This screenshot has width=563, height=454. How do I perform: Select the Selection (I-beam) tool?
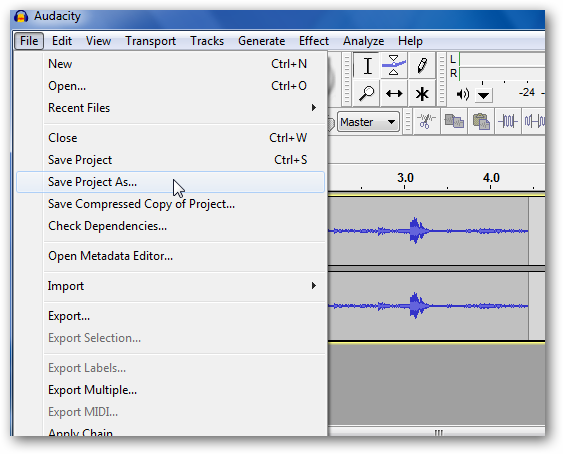click(x=367, y=66)
